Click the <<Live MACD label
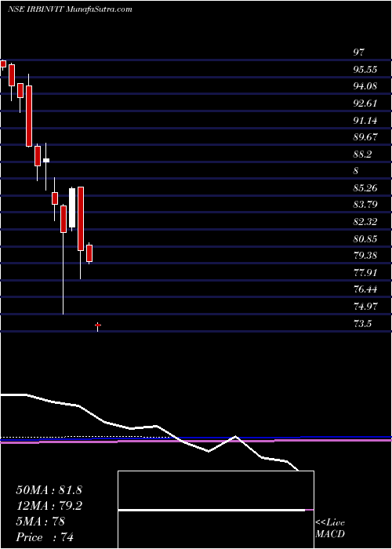This screenshot has width=392, height=549. (330, 529)
